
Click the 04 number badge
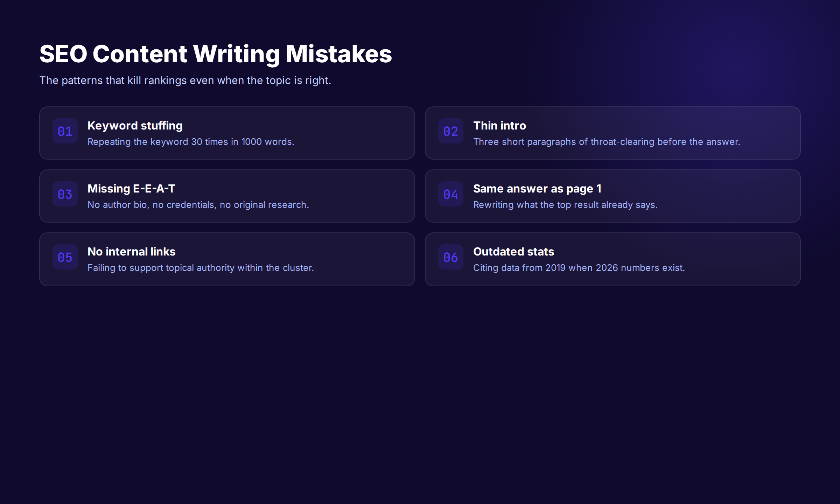coord(451,194)
